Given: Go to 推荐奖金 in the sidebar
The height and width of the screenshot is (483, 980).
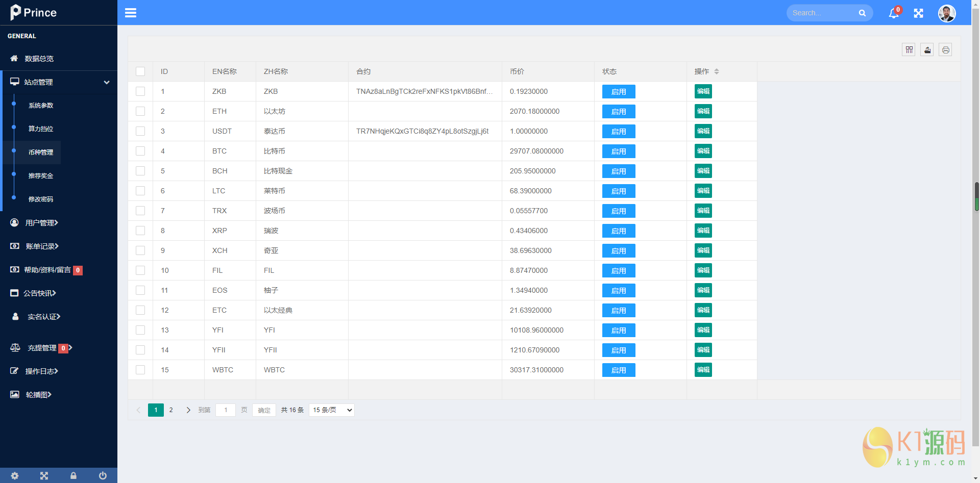Looking at the screenshot, I should coord(41,176).
